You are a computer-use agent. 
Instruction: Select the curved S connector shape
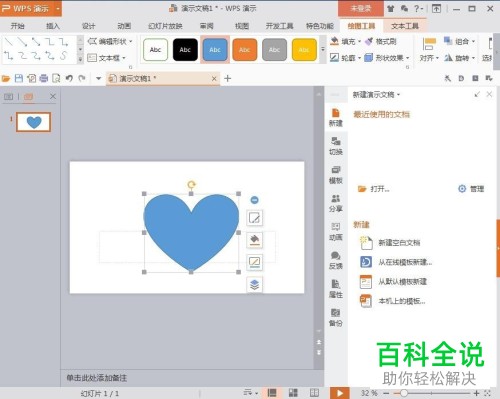(x=63, y=56)
